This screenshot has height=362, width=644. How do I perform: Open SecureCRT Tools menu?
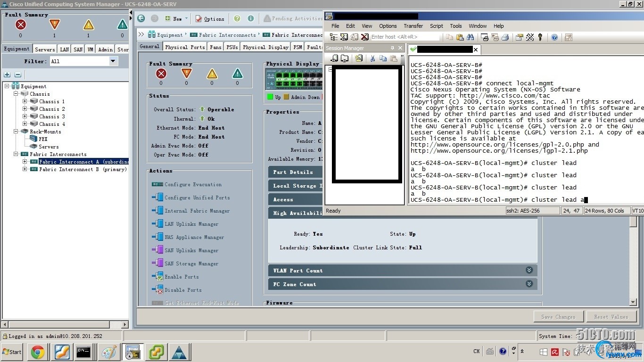click(x=455, y=26)
